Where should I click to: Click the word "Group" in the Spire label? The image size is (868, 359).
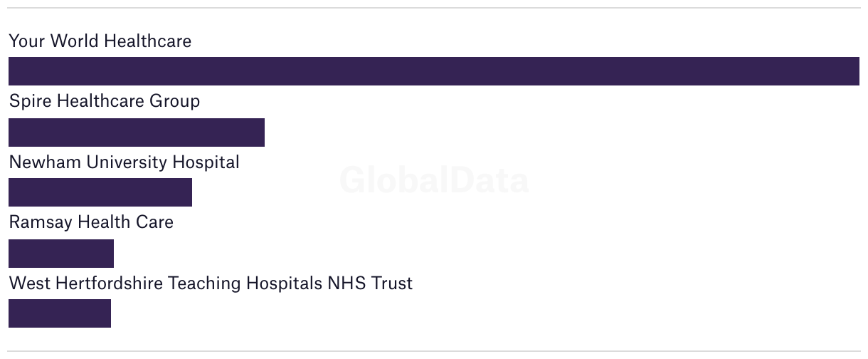pos(174,101)
